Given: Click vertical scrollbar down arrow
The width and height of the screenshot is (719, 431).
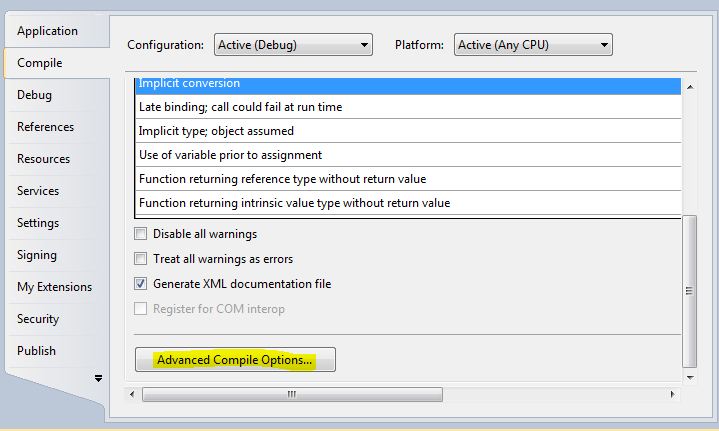Looking at the screenshot, I should pos(690,378).
